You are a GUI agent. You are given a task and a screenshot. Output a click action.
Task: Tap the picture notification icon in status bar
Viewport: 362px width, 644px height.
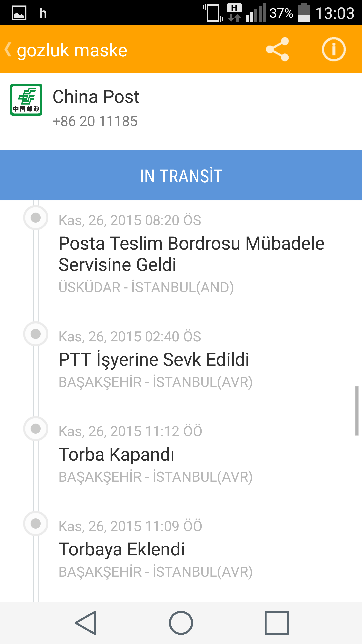click(x=19, y=13)
